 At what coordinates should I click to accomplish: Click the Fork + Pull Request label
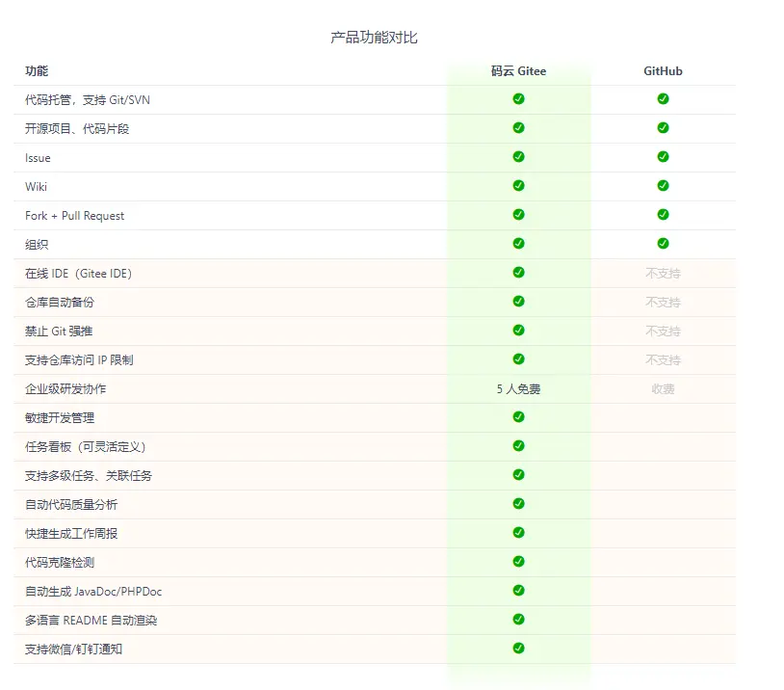[x=74, y=216]
